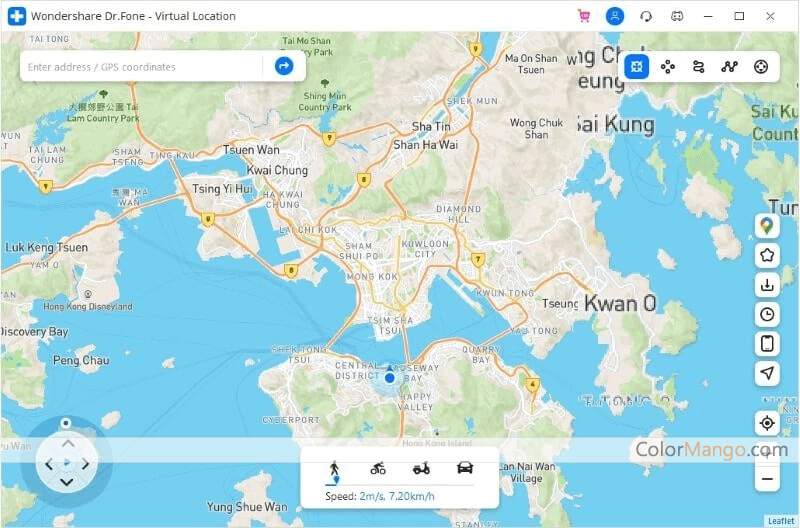Click the Diamond Hill map label

click(459, 214)
